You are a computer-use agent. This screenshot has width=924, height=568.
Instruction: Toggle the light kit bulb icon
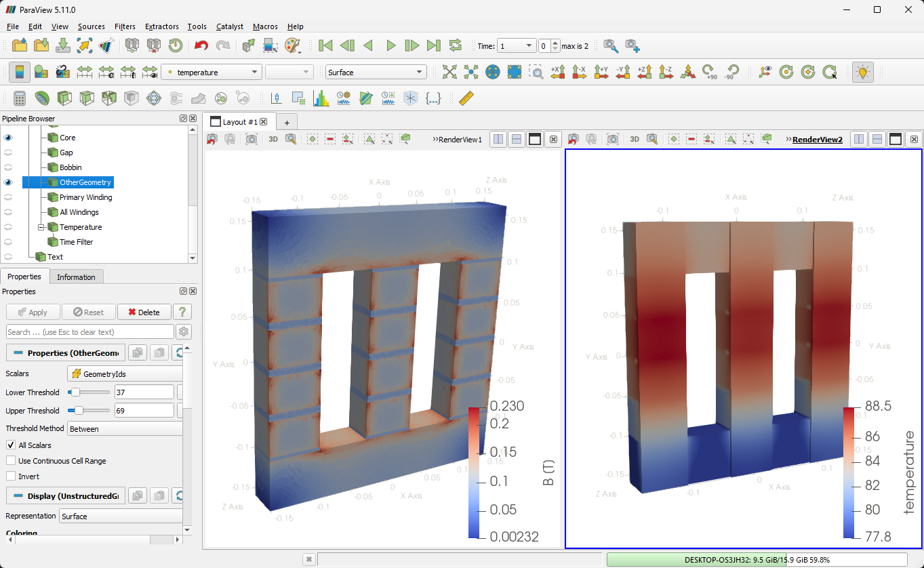(862, 72)
